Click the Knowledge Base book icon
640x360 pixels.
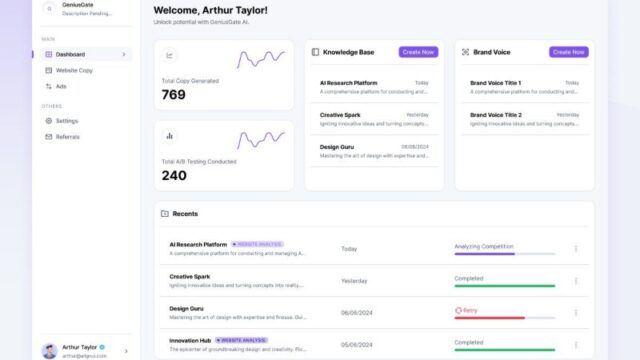pos(315,52)
